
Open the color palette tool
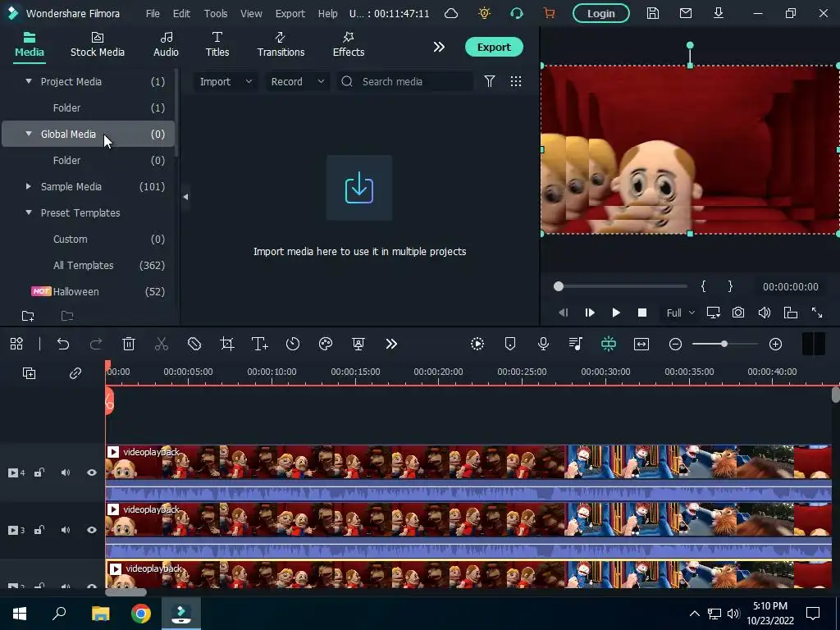(x=326, y=344)
